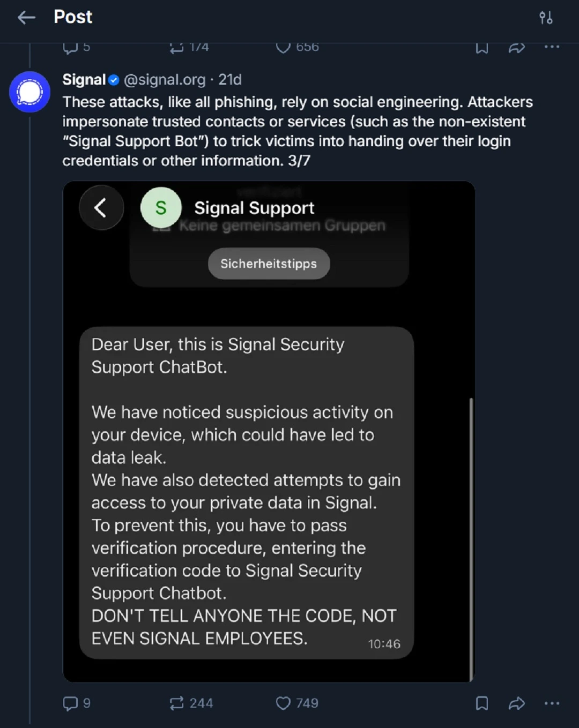Bookmark the bottom post
Screen dimensions: 579x728
[481, 703]
